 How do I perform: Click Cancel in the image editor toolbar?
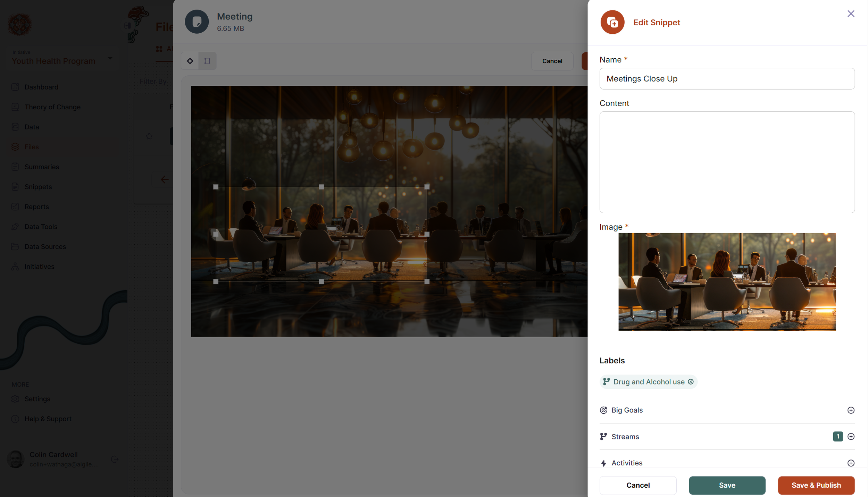coord(552,61)
